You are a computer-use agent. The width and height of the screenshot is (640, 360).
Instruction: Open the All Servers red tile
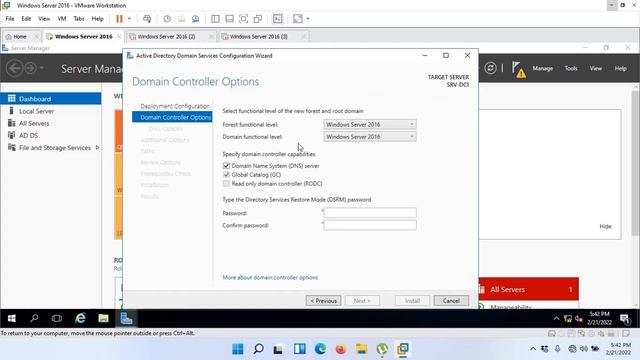pos(529,289)
